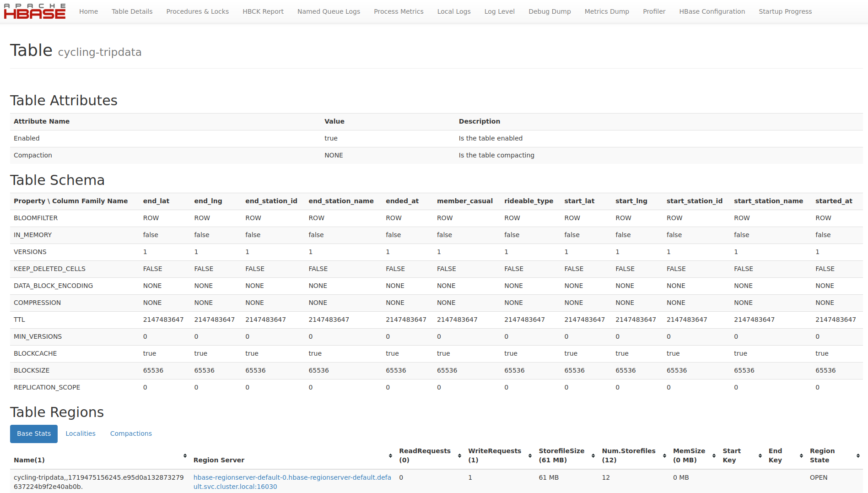This screenshot has height=493, width=868.
Task: Switch to the Localities tab
Action: click(81, 433)
